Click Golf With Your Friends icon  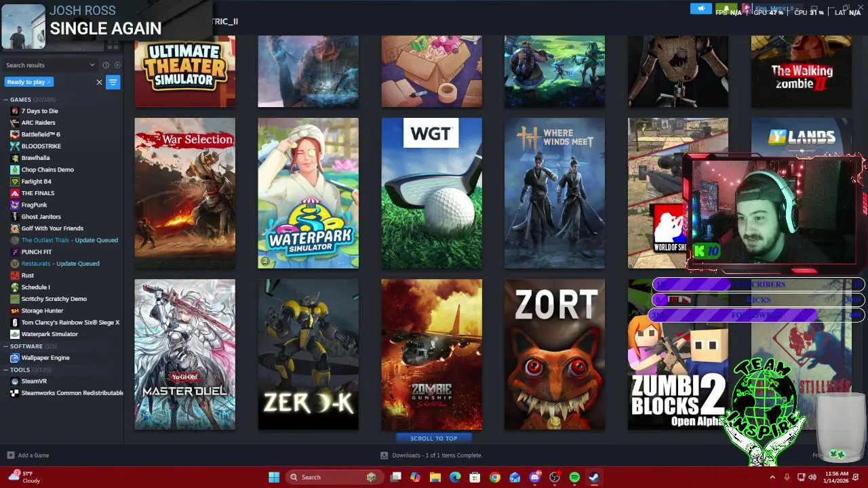(x=15, y=228)
